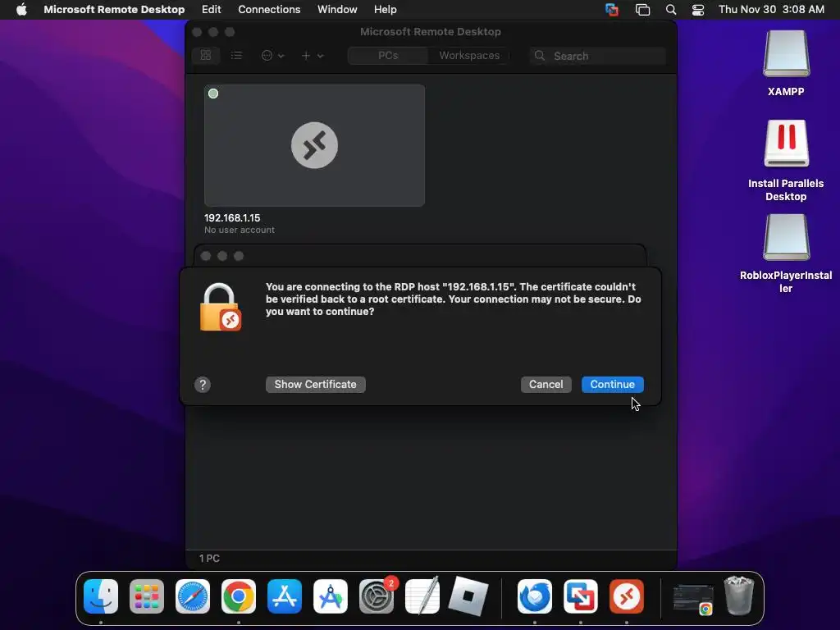The height and width of the screenshot is (630, 840).
Task: Switch to grid view in Remote Desktop toolbar
Action: pos(206,55)
